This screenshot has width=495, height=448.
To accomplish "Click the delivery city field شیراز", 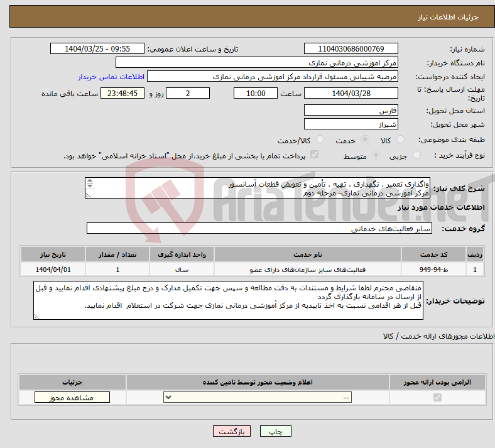I will pyautogui.click(x=351, y=124).
